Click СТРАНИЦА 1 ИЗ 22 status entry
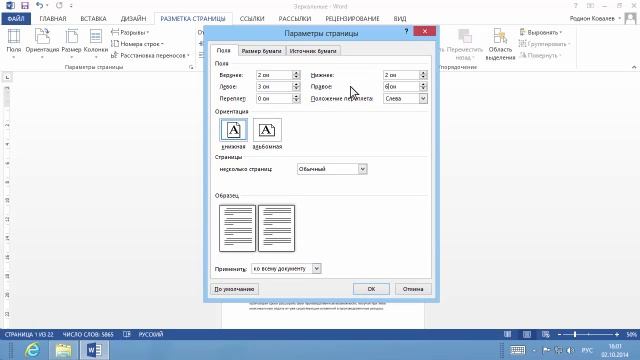 click(29, 334)
